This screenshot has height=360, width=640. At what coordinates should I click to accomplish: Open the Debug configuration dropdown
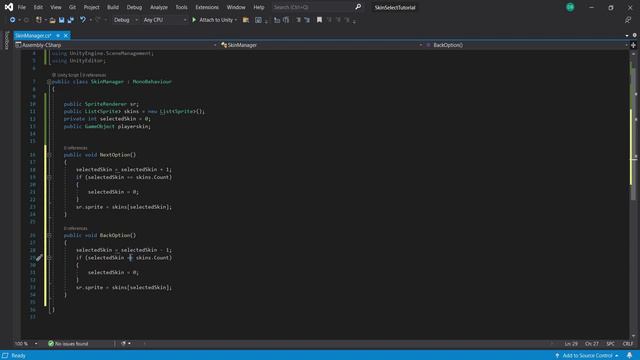tap(125, 20)
